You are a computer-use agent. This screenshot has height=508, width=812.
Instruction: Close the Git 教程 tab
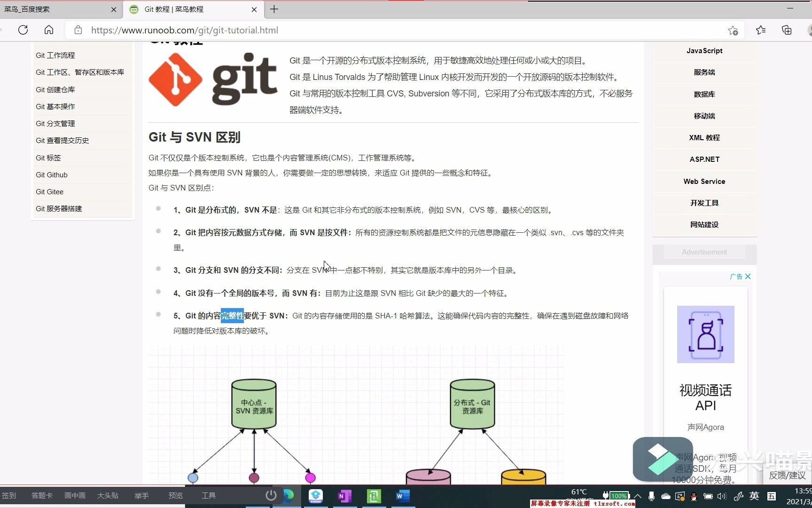pyautogui.click(x=254, y=9)
